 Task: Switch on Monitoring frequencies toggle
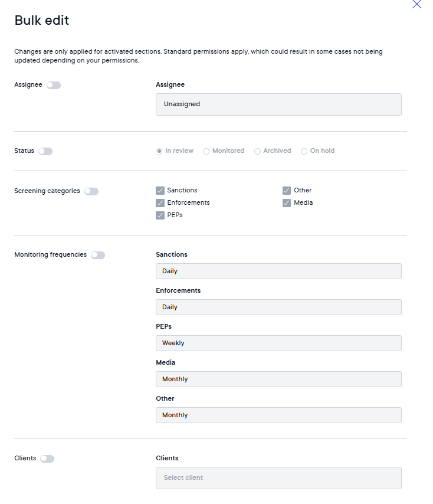pyautogui.click(x=98, y=255)
